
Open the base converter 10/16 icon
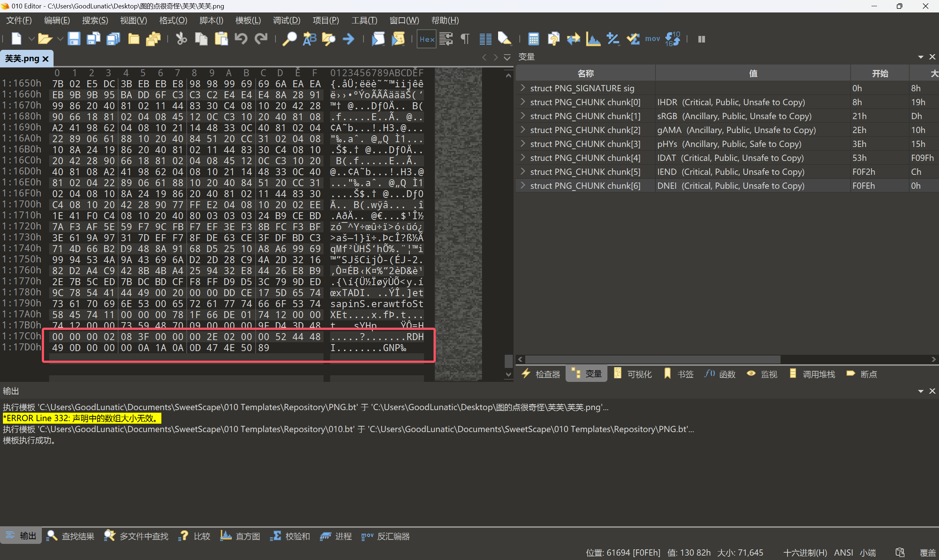[672, 39]
